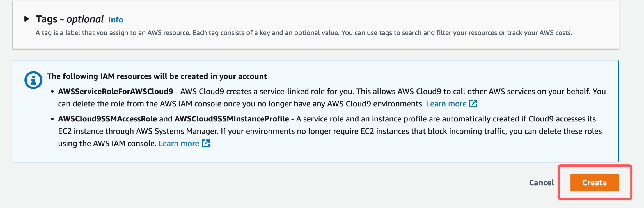This screenshot has height=208, width=644.
Task: Click bullet before AWSServiceRoleForAWSCloud9
Action: point(52,92)
